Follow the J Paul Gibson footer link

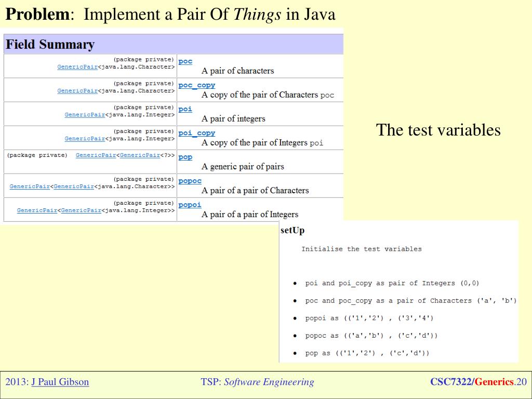coord(60,382)
